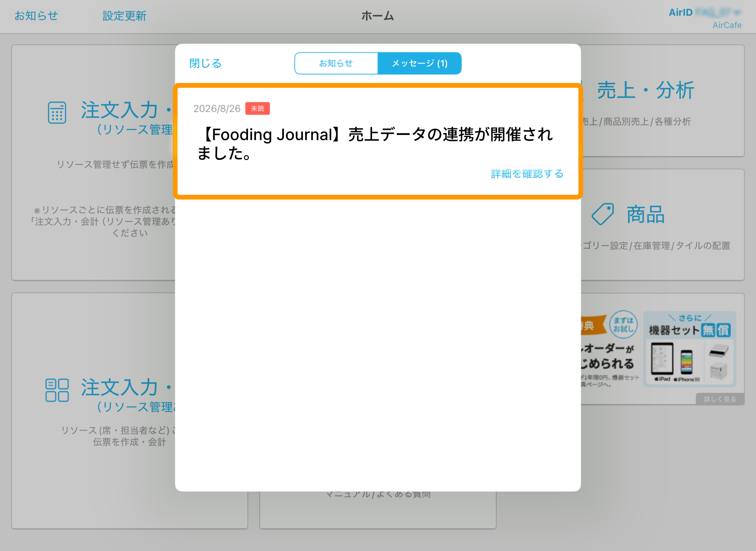Open the Fooding Journal message text
This screenshot has width=756, height=551.
pos(375,144)
